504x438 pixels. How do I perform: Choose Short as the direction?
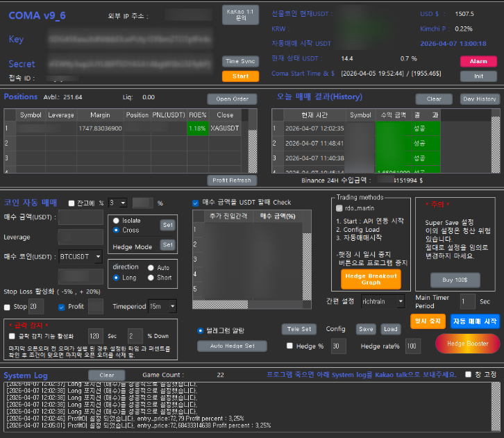tap(151, 278)
